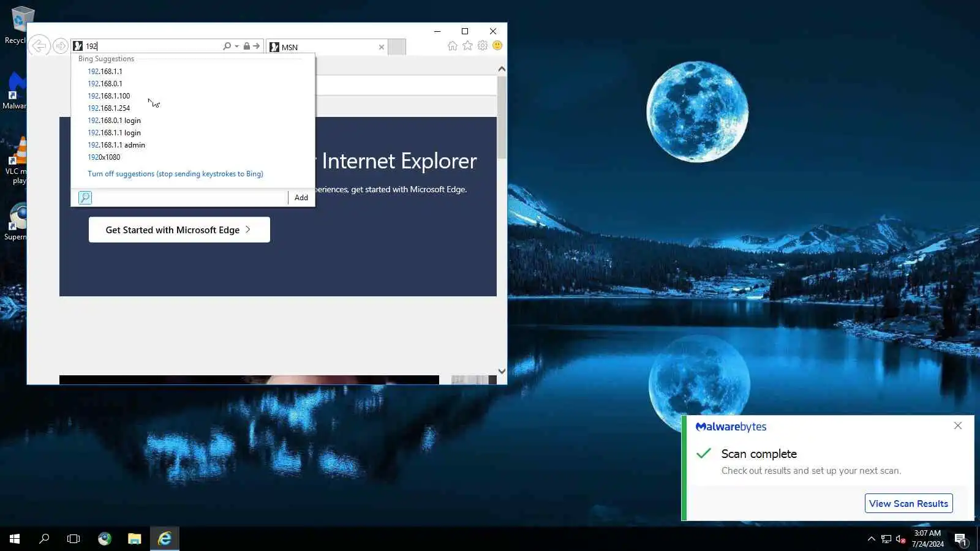This screenshot has width=980, height=551.
Task: Click the network tray icon
Action: tap(886, 539)
